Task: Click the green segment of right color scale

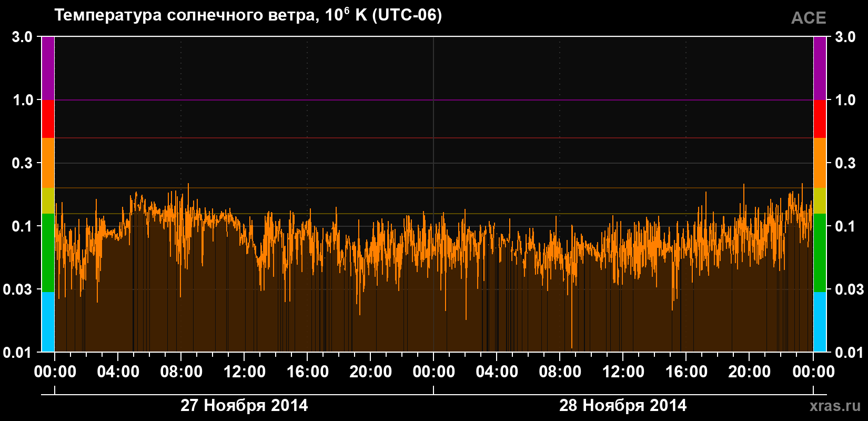Action: [x=820, y=253]
